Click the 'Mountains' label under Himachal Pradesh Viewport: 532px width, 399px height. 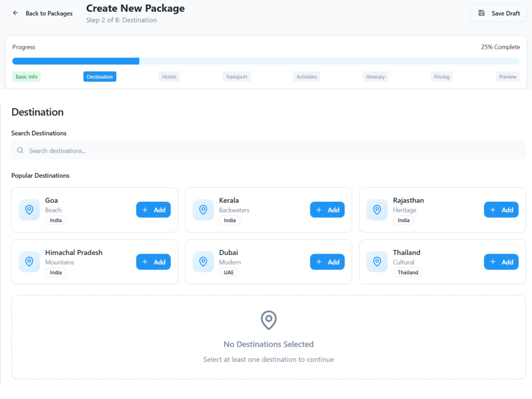coord(60,262)
